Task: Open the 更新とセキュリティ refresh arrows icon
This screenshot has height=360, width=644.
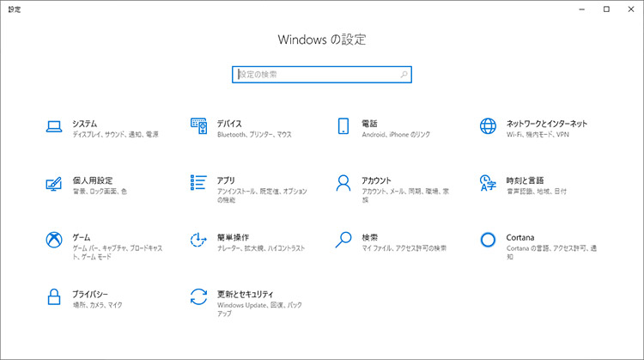Action: [x=198, y=297]
